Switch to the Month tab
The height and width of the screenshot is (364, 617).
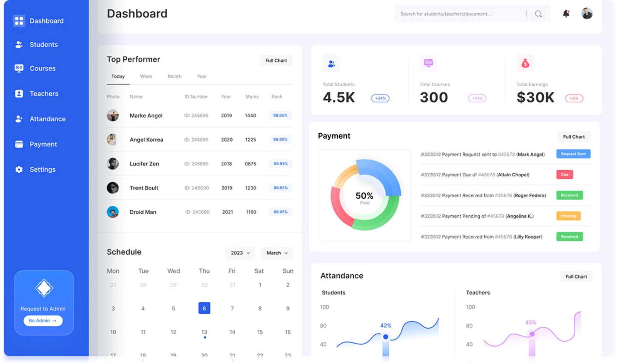174,76
